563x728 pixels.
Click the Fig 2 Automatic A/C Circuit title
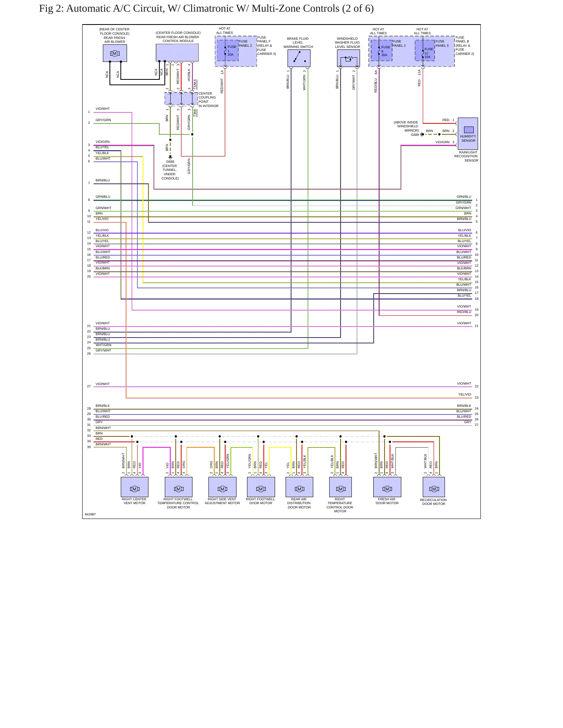click(x=206, y=9)
